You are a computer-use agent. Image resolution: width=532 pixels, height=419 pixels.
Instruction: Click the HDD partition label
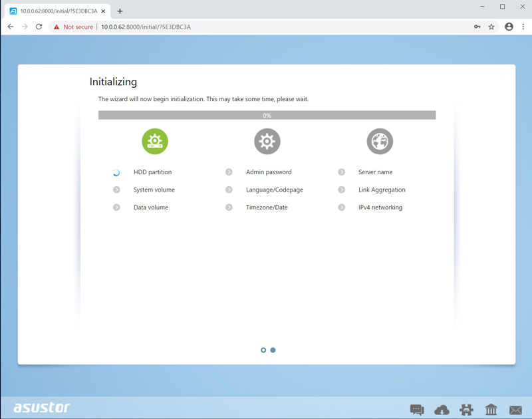153,172
